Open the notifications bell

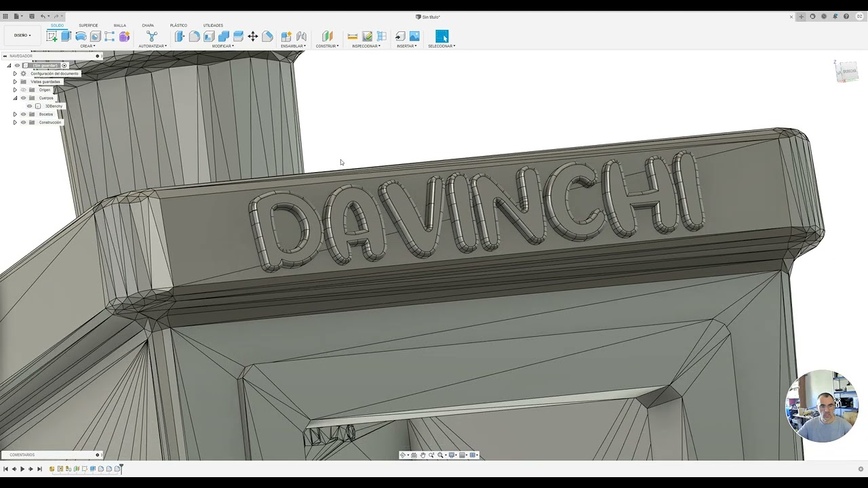click(x=835, y=16)
